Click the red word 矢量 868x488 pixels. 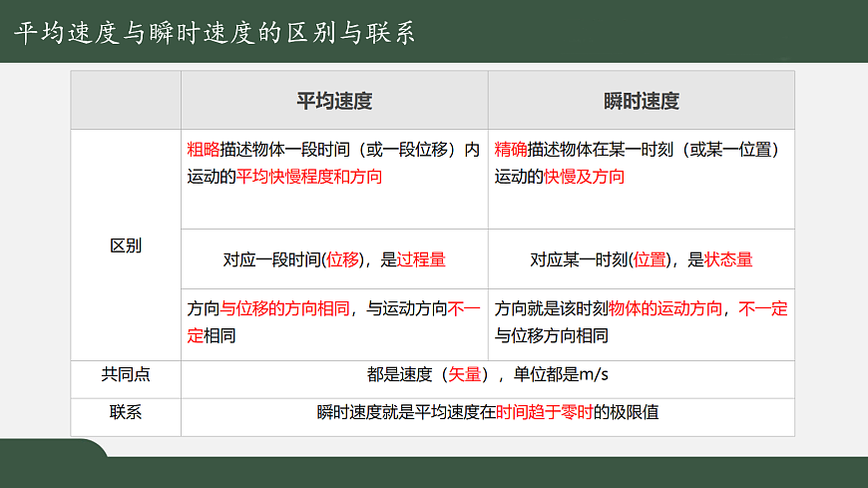click(465, 375)
